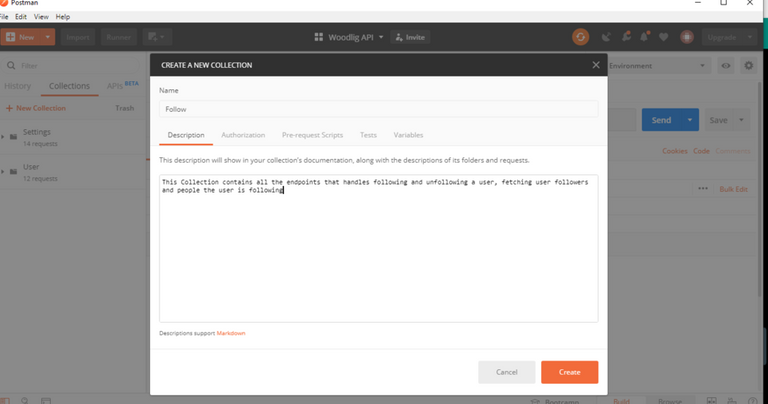Screen dimensions: 768x404
Task: Open the APIs beta sidebar tab
Action: 122,86
